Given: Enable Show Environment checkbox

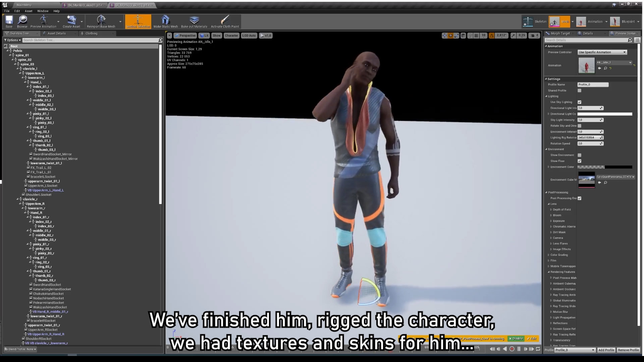Looking at the screenshot, I should coord(579,155).
